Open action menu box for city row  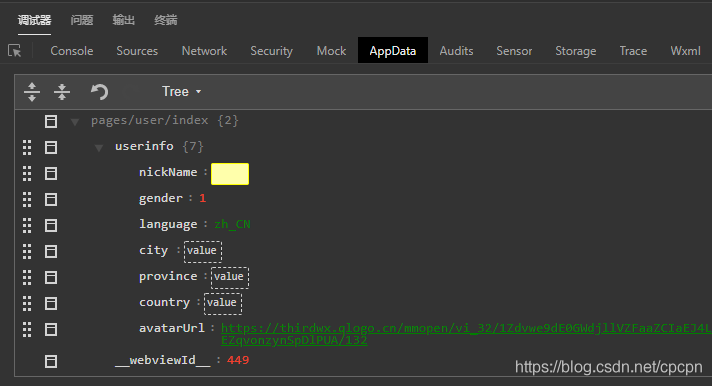click(51, 251)
